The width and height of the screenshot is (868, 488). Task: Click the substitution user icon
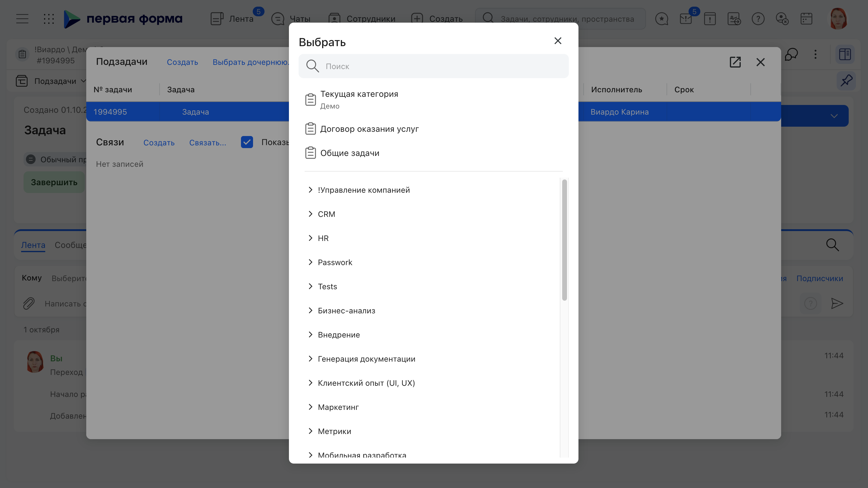[734, 19]
